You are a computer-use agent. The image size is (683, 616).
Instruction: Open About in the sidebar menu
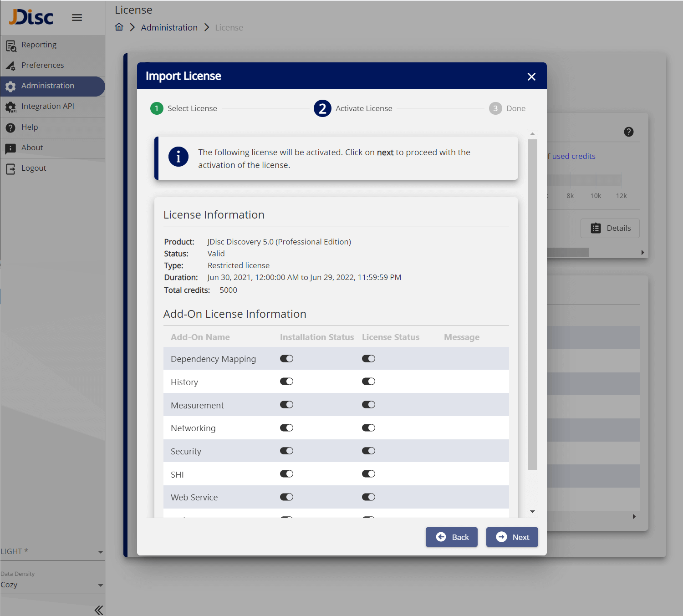click(x=32, y=148)
